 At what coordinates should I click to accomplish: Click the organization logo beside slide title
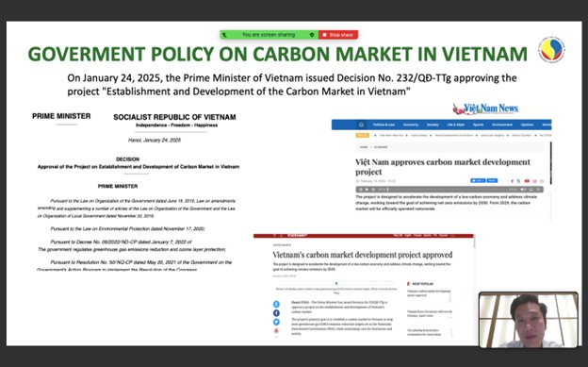[551, 49]
